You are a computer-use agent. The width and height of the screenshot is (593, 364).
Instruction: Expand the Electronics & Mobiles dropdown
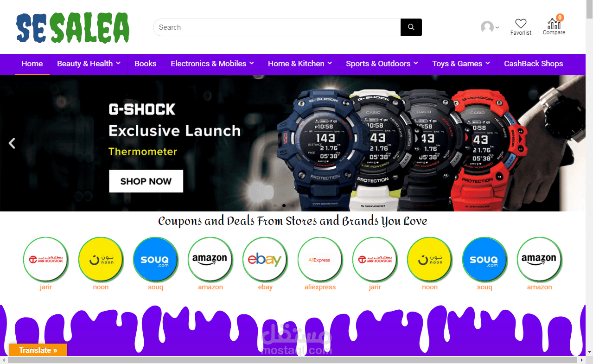(212, 64)
